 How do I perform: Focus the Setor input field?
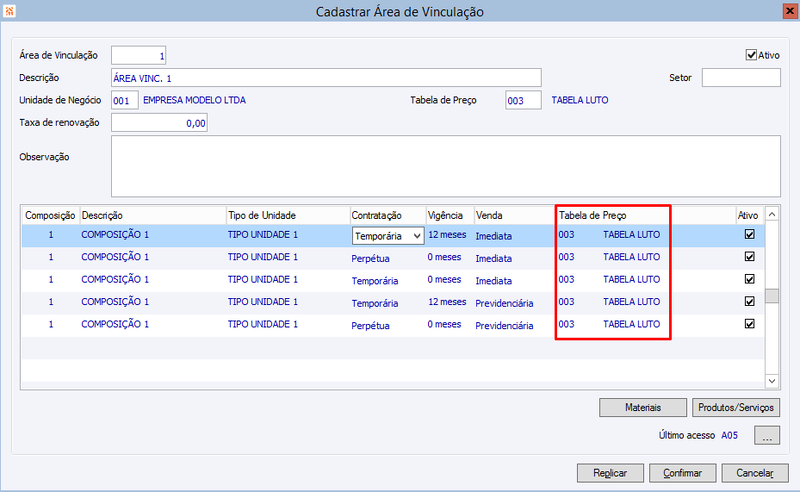pyautogui.click(x=741, y=78)
